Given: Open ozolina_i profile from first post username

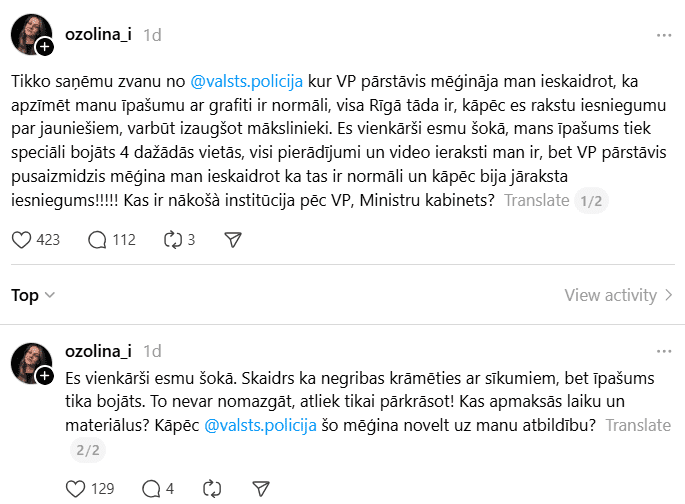Looking at the screenshot, I should [99, 35].
